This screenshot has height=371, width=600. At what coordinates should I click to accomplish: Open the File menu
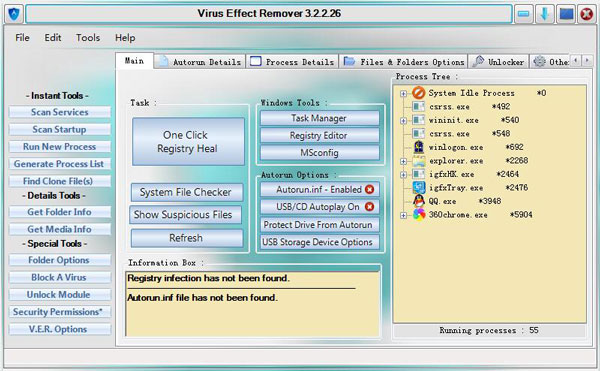click(x=22, y=37)
